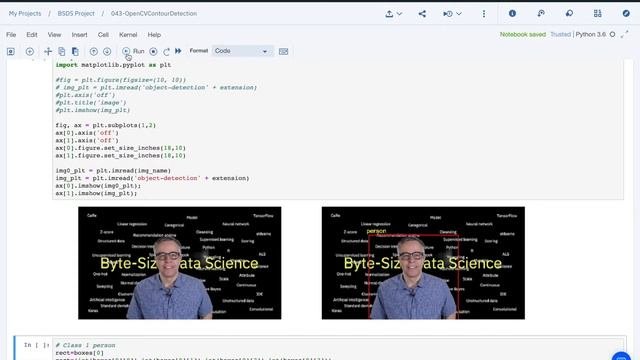
Task: Click the person-detection output image
Action: pyautogui.click(x=423, y=263)
